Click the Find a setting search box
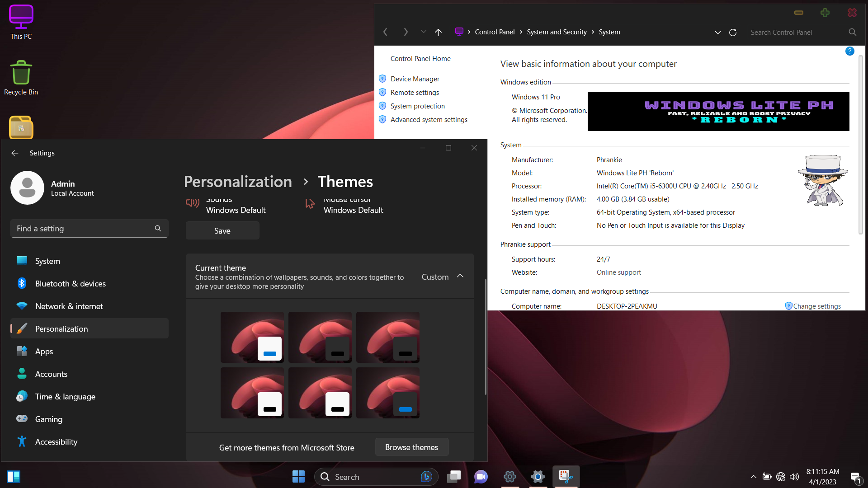 89,229
